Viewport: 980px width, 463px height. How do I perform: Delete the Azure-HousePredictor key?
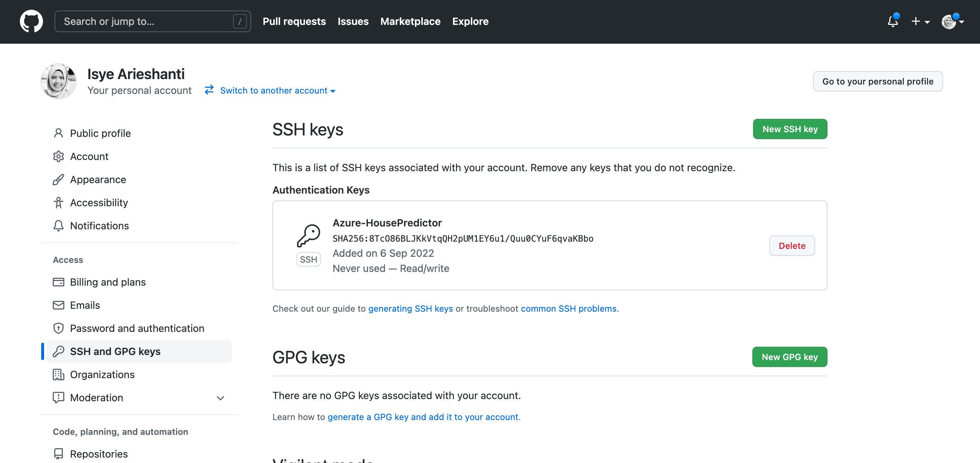pyautogui.click(x=792, y=246)
